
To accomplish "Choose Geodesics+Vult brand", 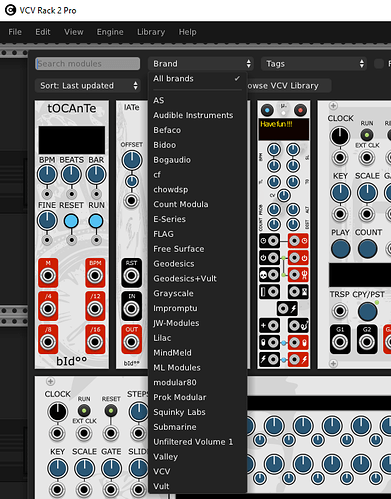I will coord(197,279).
